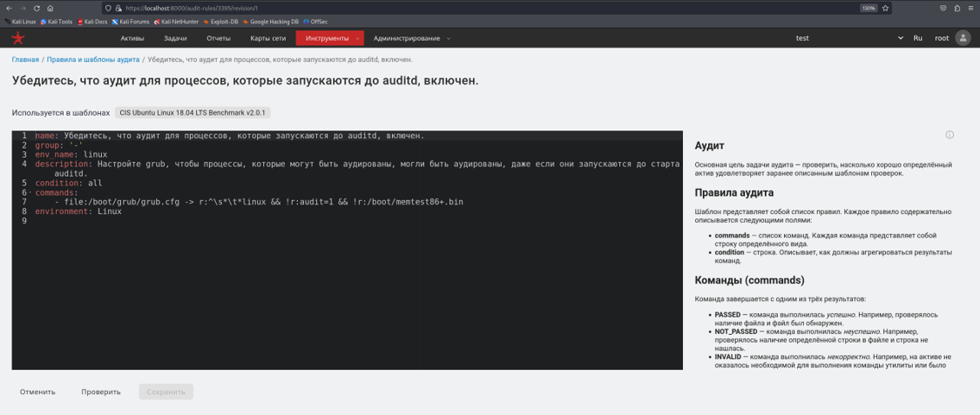Open the Отчеты menu item
This screenshot has height=415, width=980.
[218, 38]
